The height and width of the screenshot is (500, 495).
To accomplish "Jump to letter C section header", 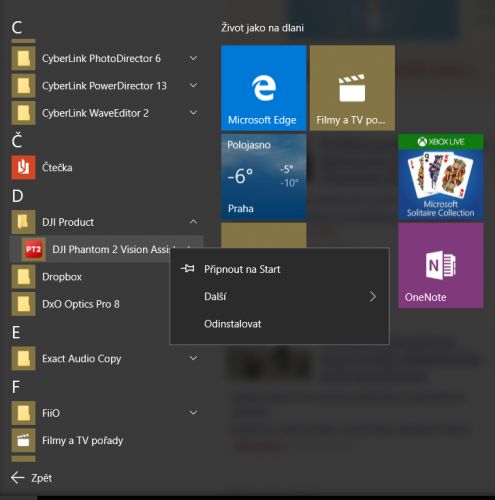I will (17, 27).
